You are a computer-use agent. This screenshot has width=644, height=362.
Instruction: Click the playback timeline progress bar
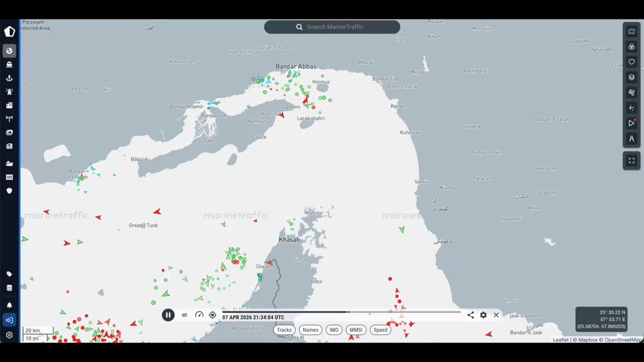341,312
